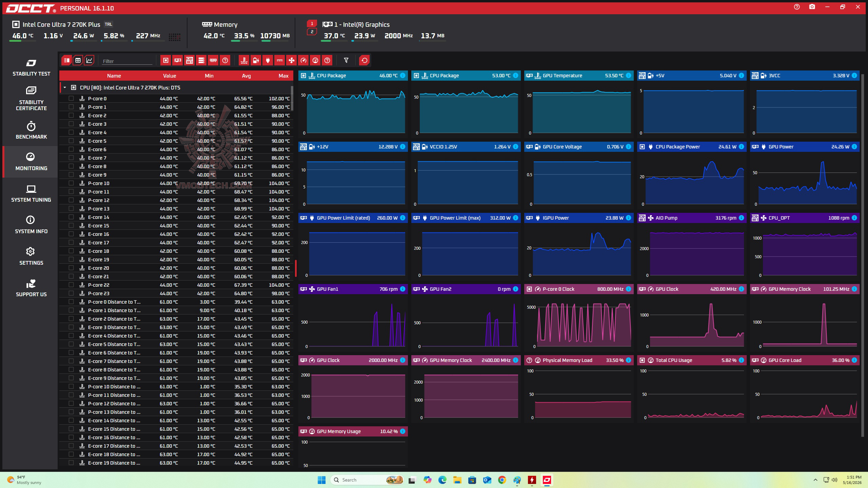This screenshot has height=488, width=868.
Task: Check the P-core 22 checkbox
Action: click(71, 285)
